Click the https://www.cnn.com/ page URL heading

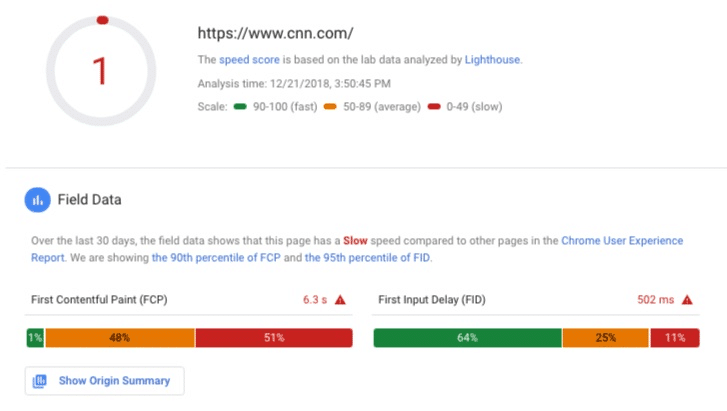pos(275,33)
